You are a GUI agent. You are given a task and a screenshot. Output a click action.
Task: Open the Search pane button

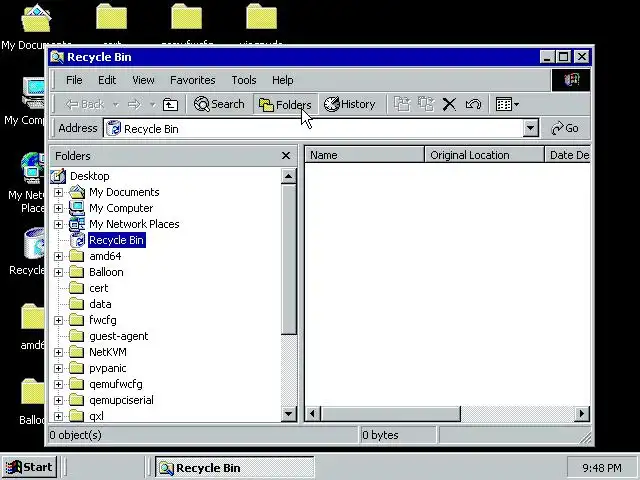click(x=219, y=104)
